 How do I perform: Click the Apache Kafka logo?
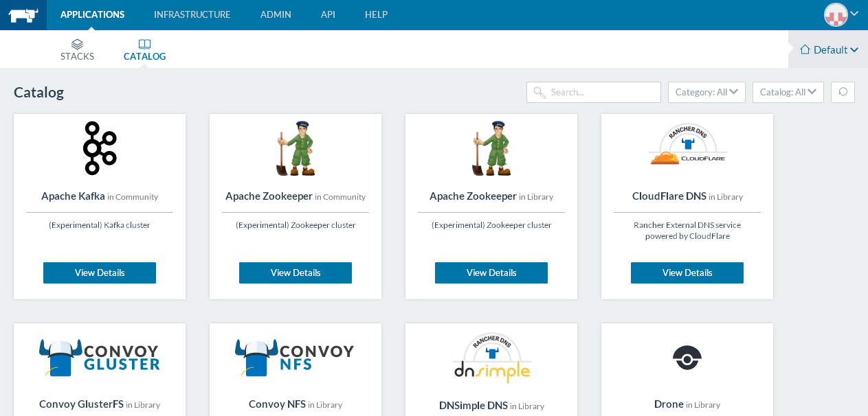tap(100, 148)
